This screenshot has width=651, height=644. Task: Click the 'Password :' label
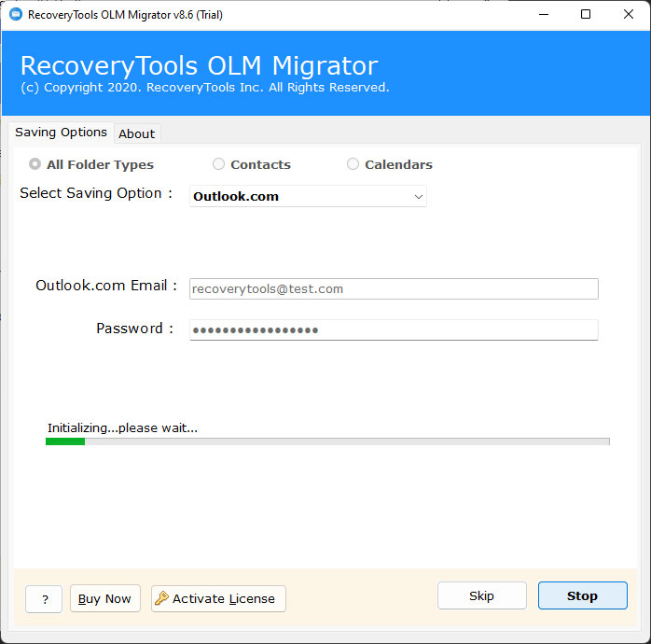[134, 329]
